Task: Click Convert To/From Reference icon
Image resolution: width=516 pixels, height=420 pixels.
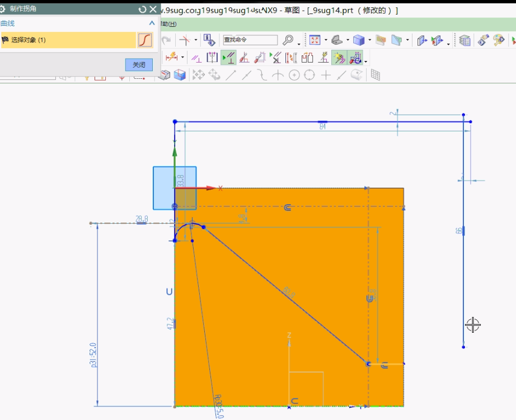Action: click(x=291, y=58)
